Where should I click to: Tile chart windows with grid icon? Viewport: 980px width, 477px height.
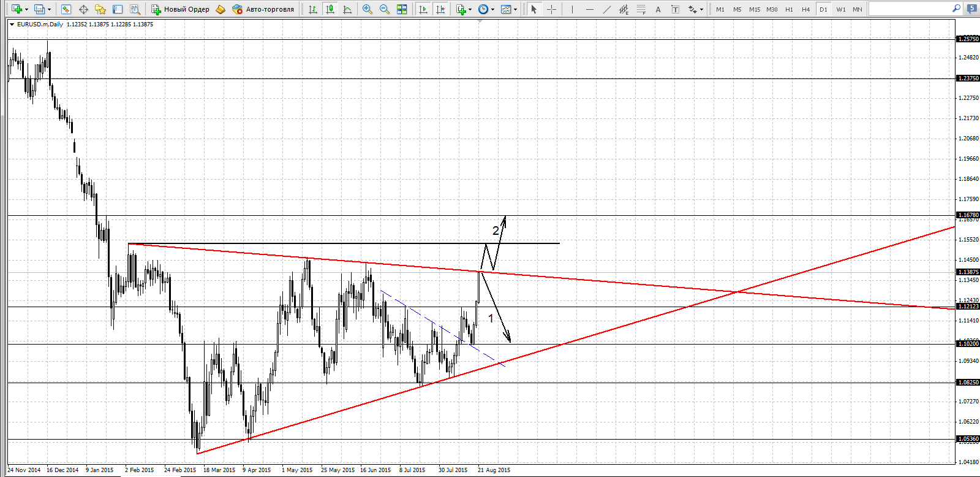pyautogui.click(x=402, y=9)
